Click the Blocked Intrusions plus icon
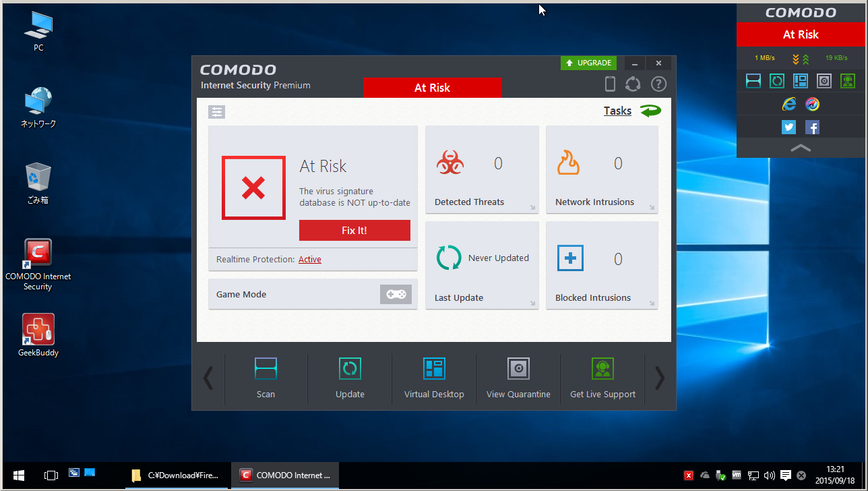The image size is (868, 491). coord(570,258)
